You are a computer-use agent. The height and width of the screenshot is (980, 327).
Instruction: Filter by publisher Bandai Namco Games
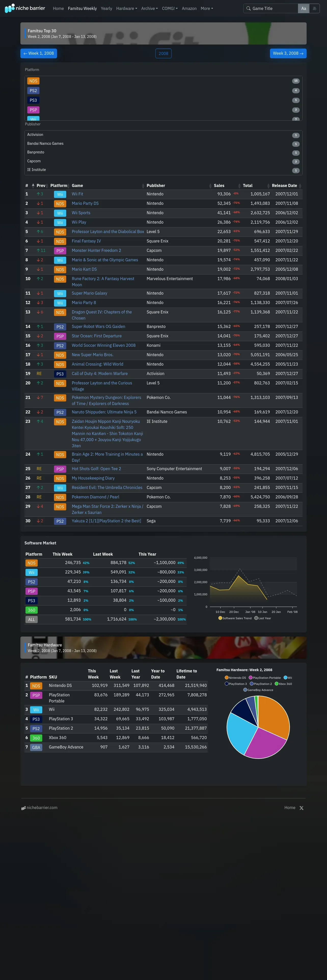pos(163,144)
